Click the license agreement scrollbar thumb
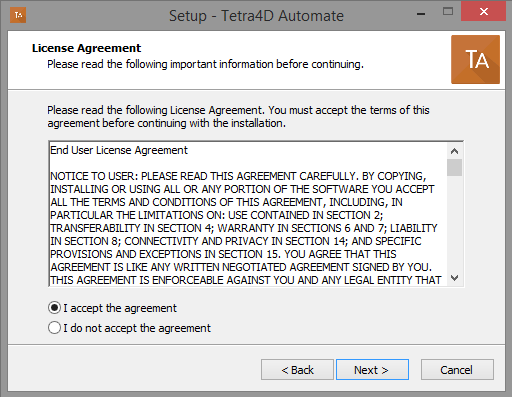The height and width of the screenshot is (397, 512). pyautogui.click(x=454, y=167)
